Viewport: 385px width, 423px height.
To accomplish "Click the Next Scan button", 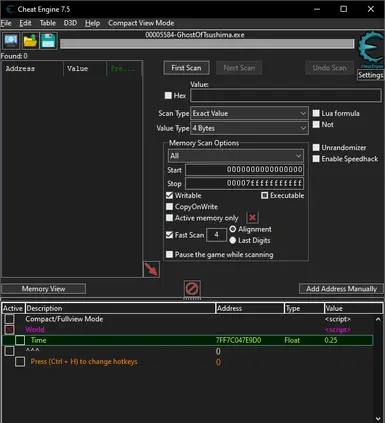I will [239, 68].
